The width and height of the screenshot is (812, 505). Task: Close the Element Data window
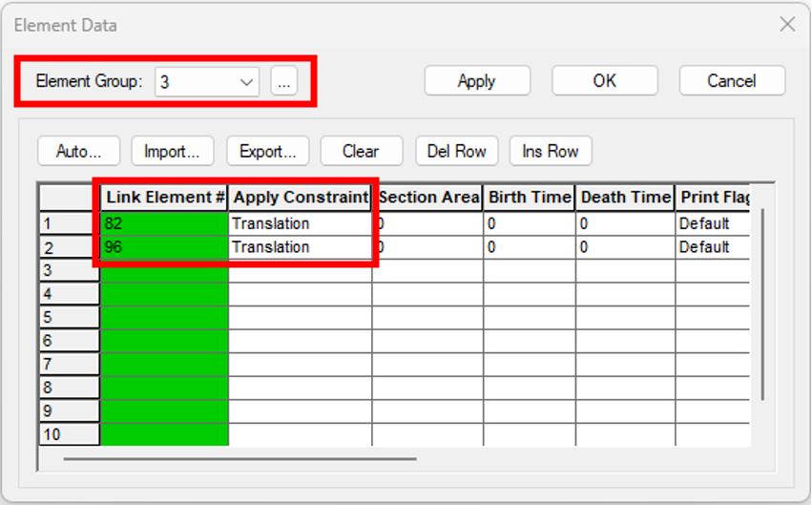787,25
